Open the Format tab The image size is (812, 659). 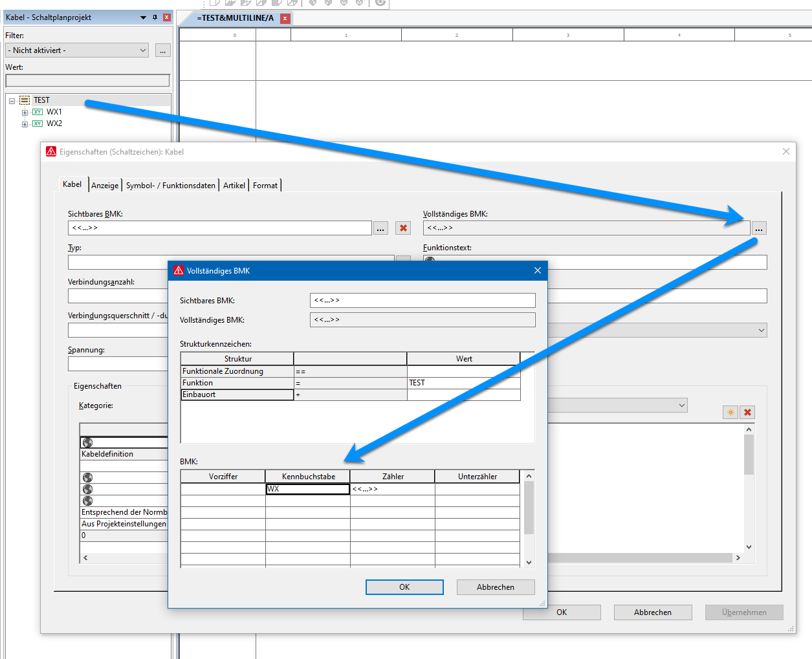(x=265, y=186)
